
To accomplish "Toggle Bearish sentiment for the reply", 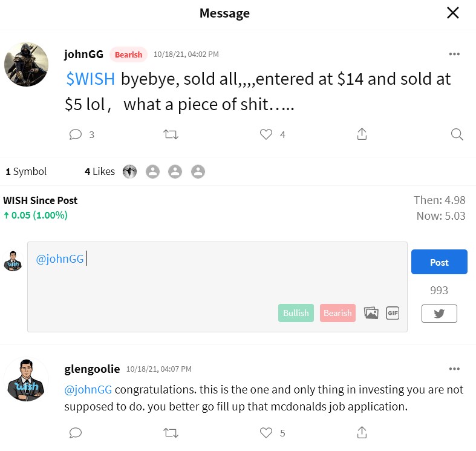I will click(337, 313).
